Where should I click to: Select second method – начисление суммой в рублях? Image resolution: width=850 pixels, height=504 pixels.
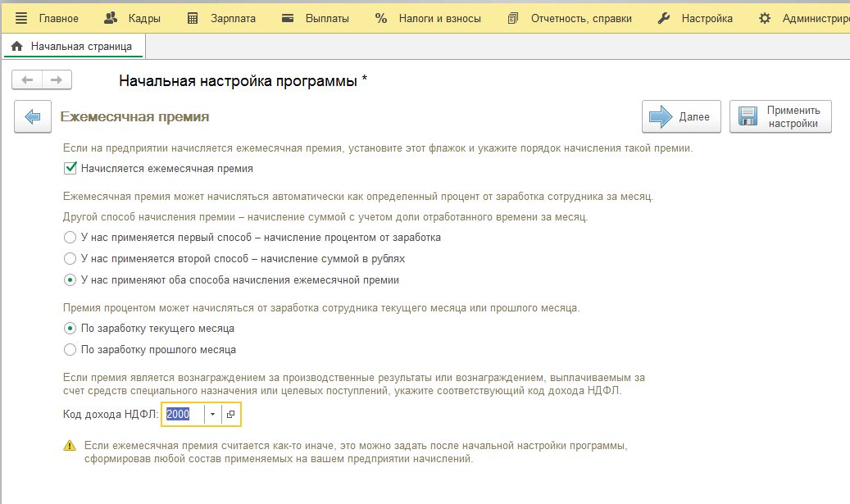coord(70,258)
